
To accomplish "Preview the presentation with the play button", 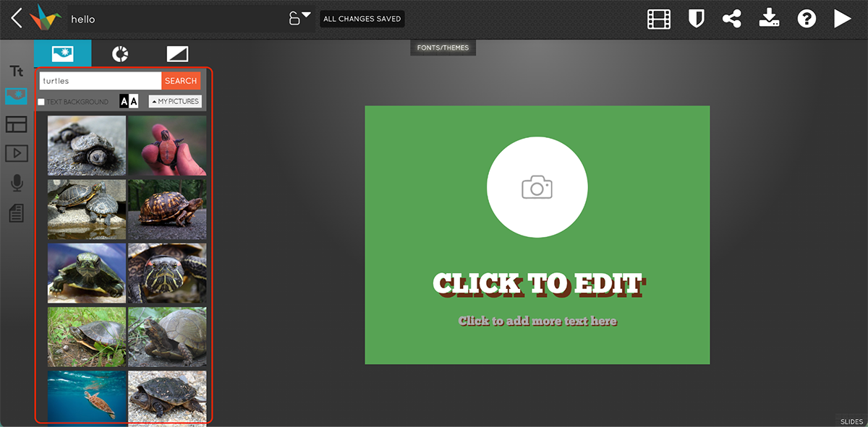I will pyautogui.click(x=841, y=18).
